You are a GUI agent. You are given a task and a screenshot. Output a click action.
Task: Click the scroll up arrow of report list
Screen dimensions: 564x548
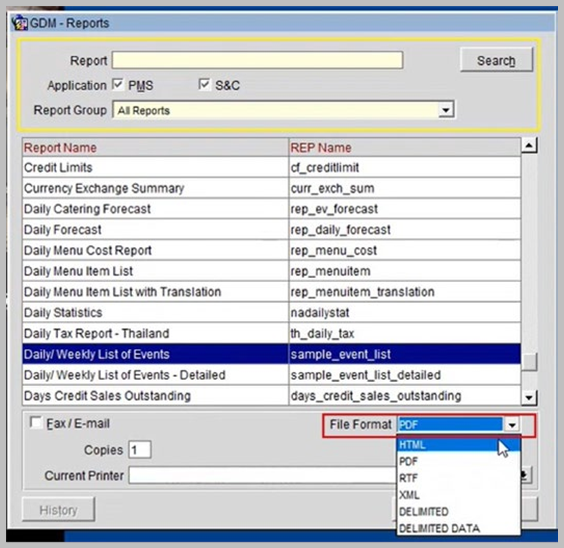[x=529, y=145]
